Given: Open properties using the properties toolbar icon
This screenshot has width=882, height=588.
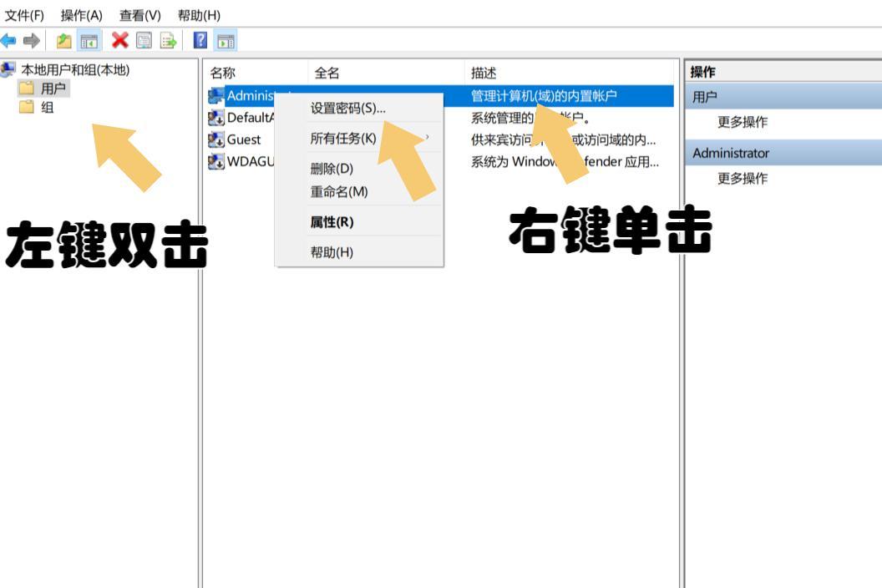Looking at the screenshot, I should 144,39.
